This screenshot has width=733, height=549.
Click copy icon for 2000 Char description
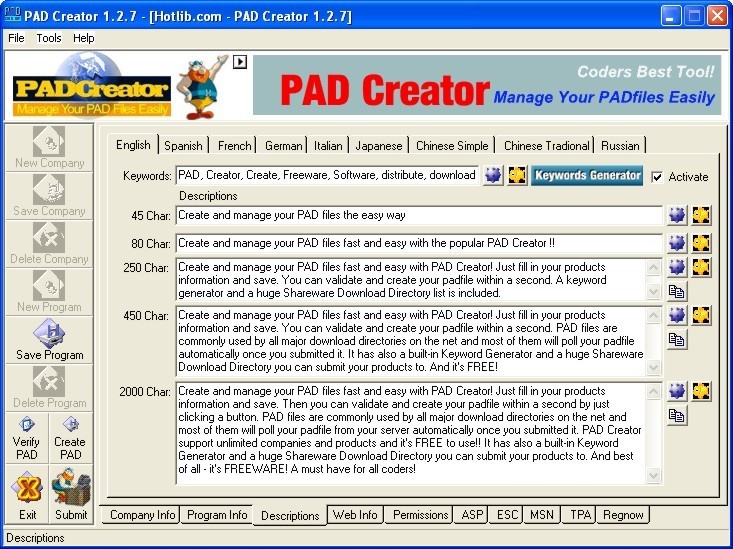pyautogui.click(x=676, y=415)
